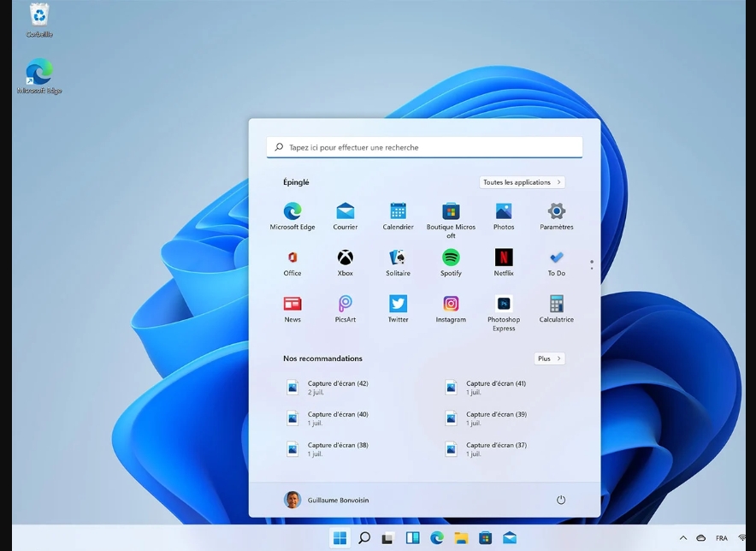Launch the Courrier mail app
756x551 pixels.
point(345,211)
